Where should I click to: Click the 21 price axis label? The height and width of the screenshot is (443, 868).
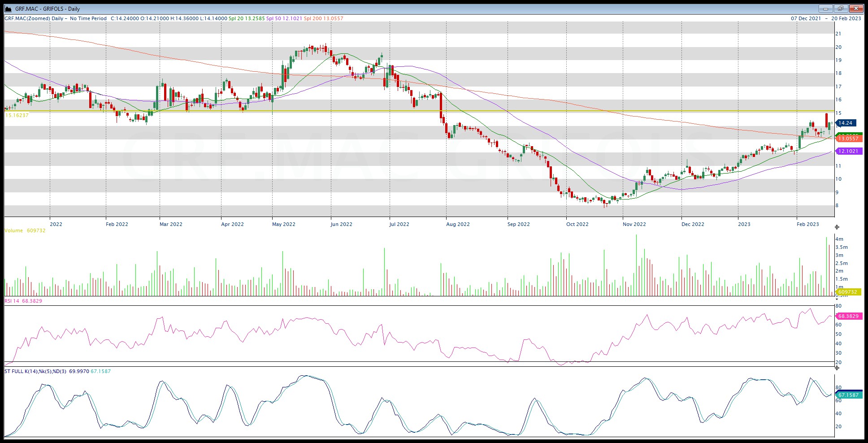point(838,34)
